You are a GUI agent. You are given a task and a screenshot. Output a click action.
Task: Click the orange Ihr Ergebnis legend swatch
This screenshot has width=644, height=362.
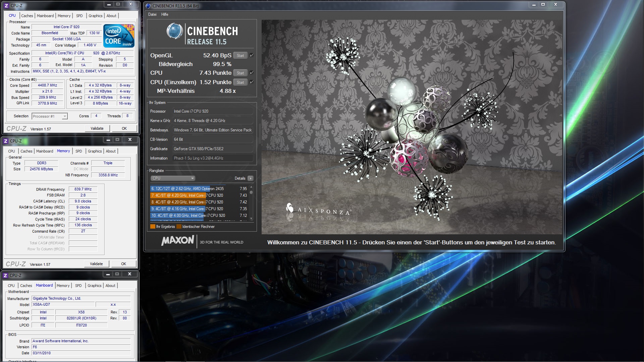pos(153,227)
